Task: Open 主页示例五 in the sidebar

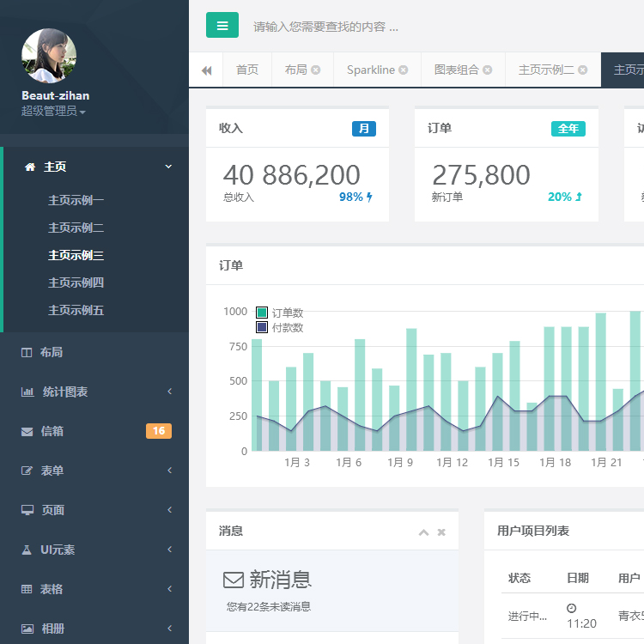Action: (x=76, y=311)
